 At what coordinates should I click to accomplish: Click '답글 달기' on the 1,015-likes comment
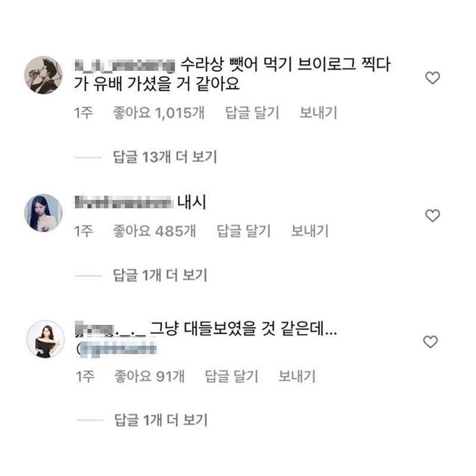point(252,113)
